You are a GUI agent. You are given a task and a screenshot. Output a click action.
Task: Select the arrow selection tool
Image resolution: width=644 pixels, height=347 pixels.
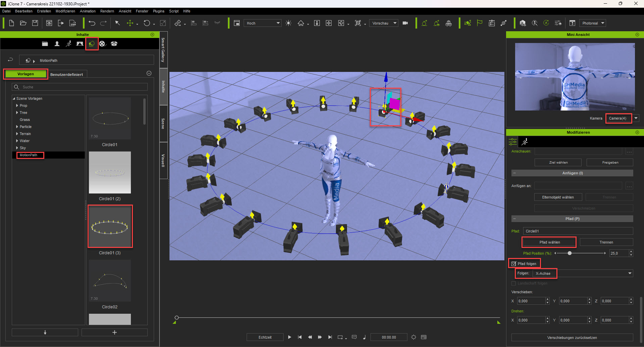[117, 23]
